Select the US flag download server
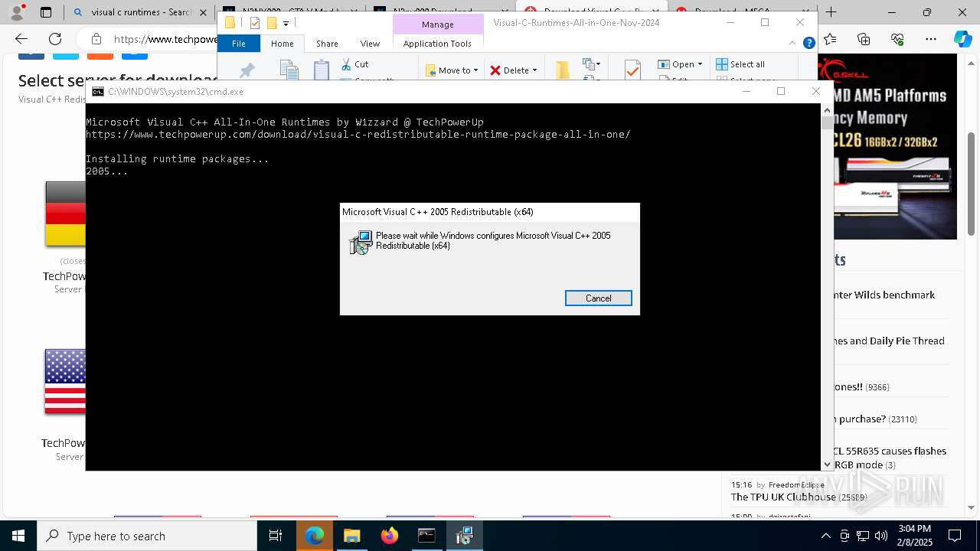The height and width of the screenshot is (551, 980). coord(65,381)
